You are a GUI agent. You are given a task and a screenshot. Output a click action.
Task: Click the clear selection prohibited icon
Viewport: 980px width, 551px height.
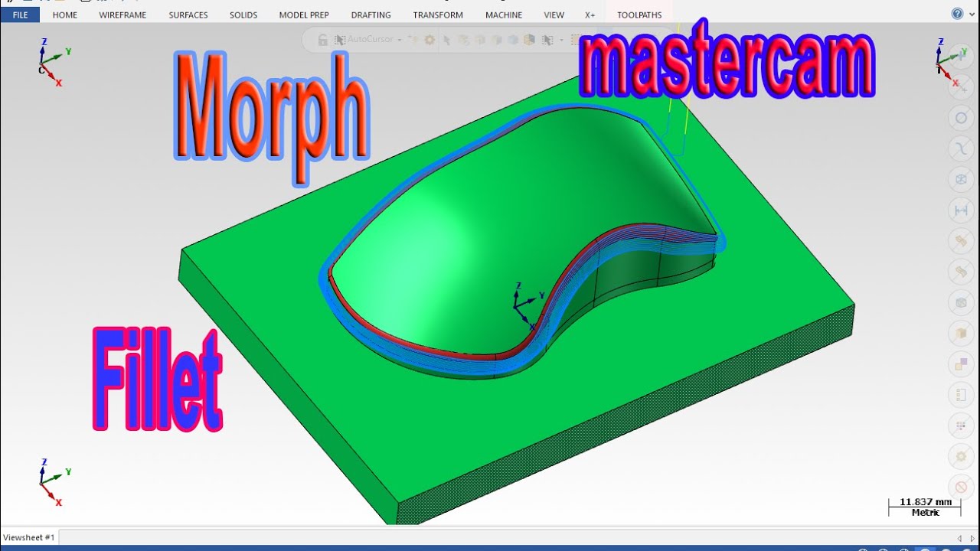click(x=960, y=487)
